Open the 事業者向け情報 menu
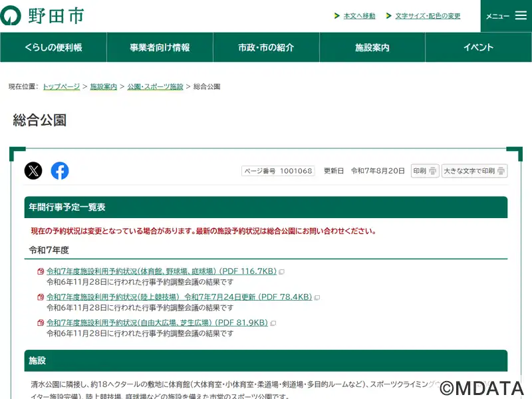Screen dimensions: 532x399 coord(160,47)
